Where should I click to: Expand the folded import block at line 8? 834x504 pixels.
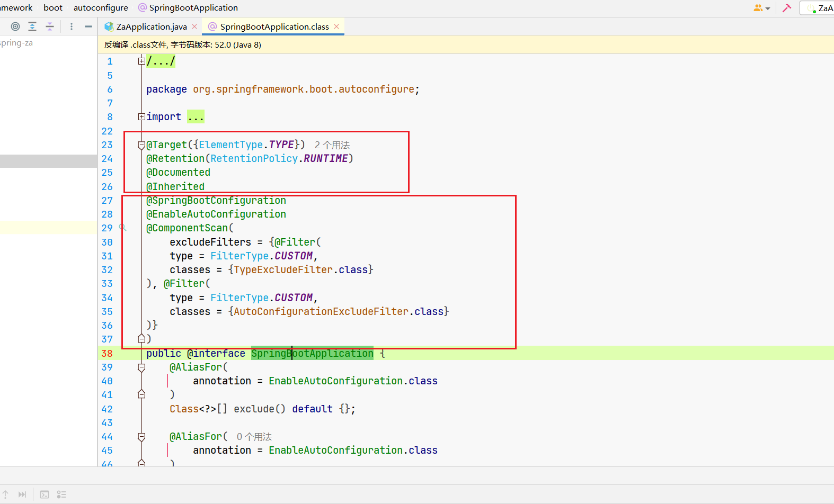point(141,116)
